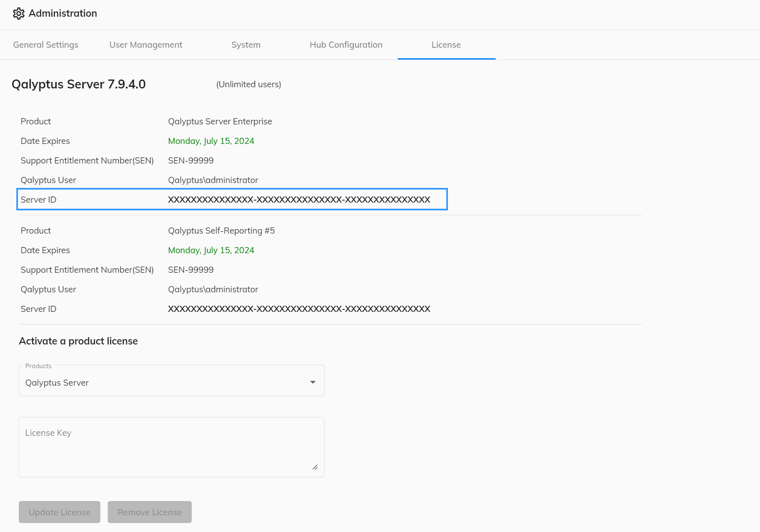The width and height of the screenshot is (760, 532).
Task: Select the highlighted Server ID value
Action: (299, 200)
